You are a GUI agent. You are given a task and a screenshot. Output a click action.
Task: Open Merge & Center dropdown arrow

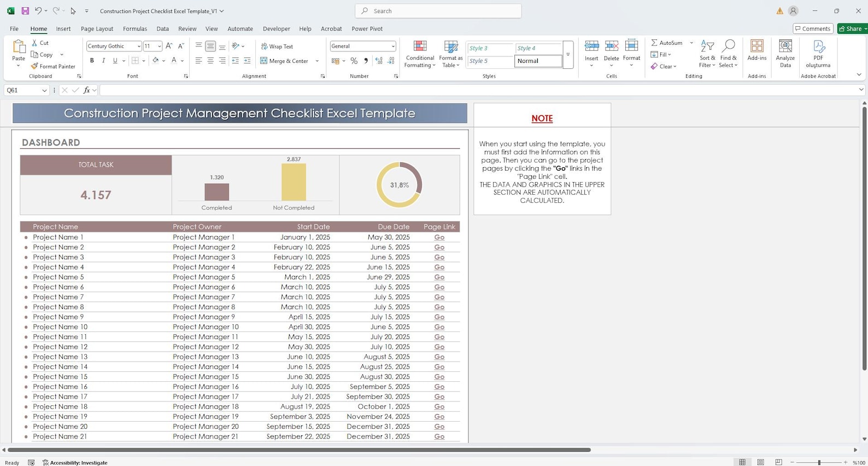coord(317,61)
